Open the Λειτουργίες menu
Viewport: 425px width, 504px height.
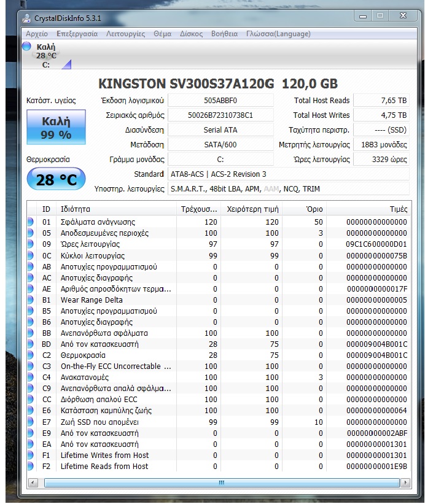(125, 34)
